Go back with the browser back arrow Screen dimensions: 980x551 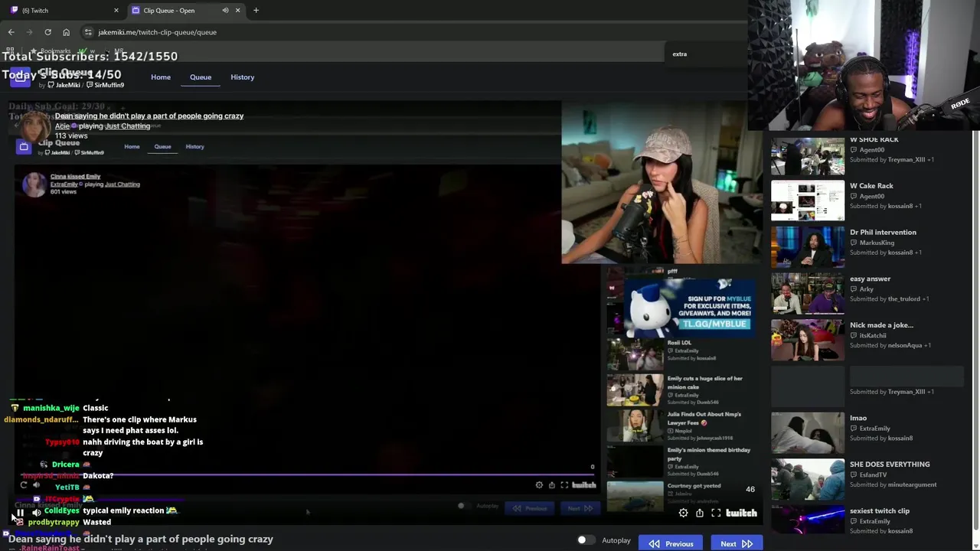click(11, 32)
